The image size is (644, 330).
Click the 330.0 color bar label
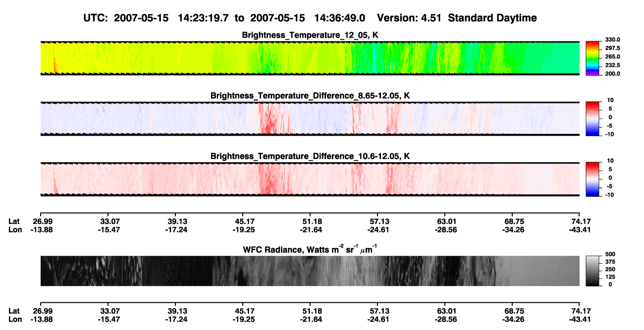613,40
